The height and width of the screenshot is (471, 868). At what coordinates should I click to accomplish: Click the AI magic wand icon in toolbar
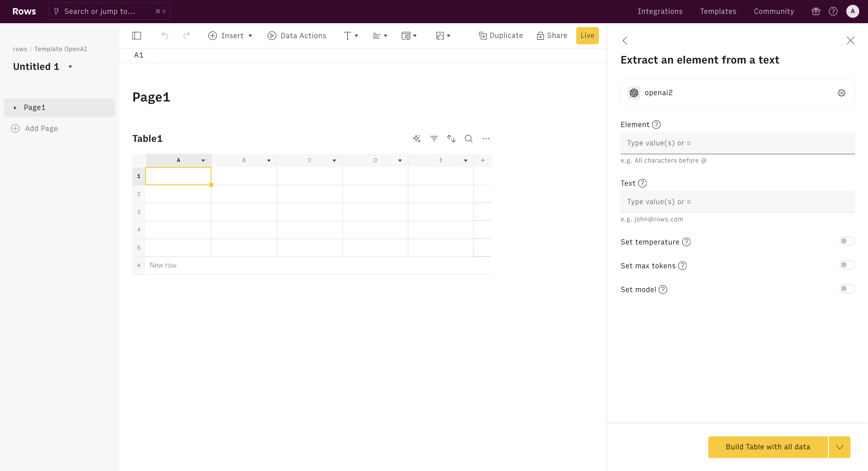(x=417, y=139)
